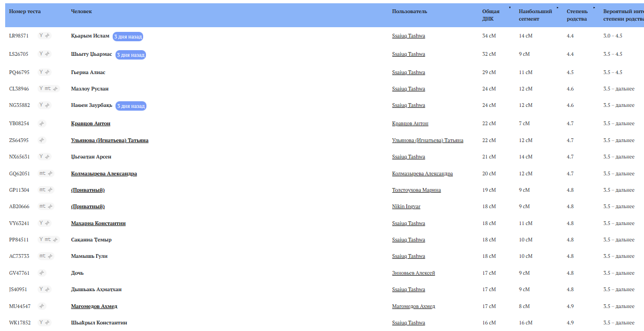Image resolution: width=644 pixels, height=331 pixels.
Task: Open Кравцов Антон's profile in the Человек column
Action: [x=91, y=124]
